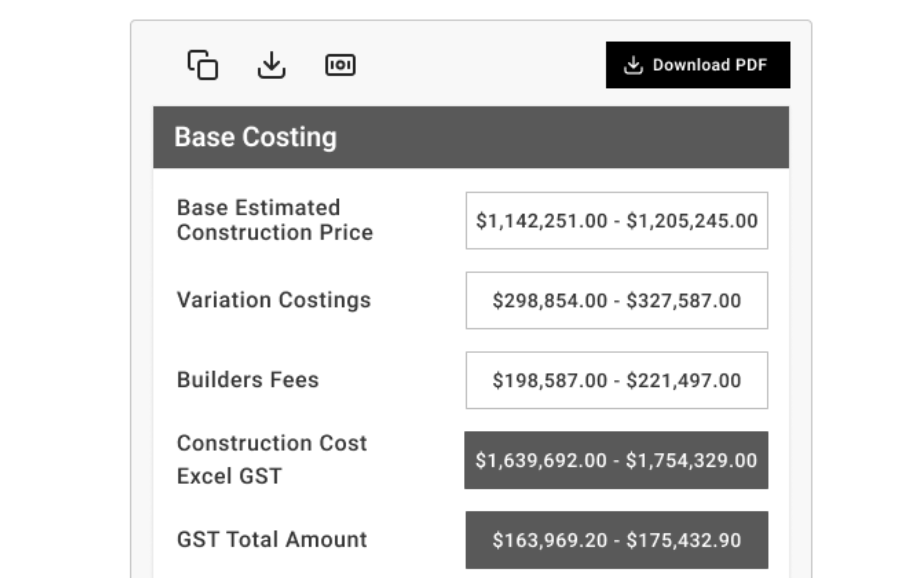This screenshot has width=924, height=578.
Task: Click the Base Estimated Construction Price label
Action: pos(275,220)
